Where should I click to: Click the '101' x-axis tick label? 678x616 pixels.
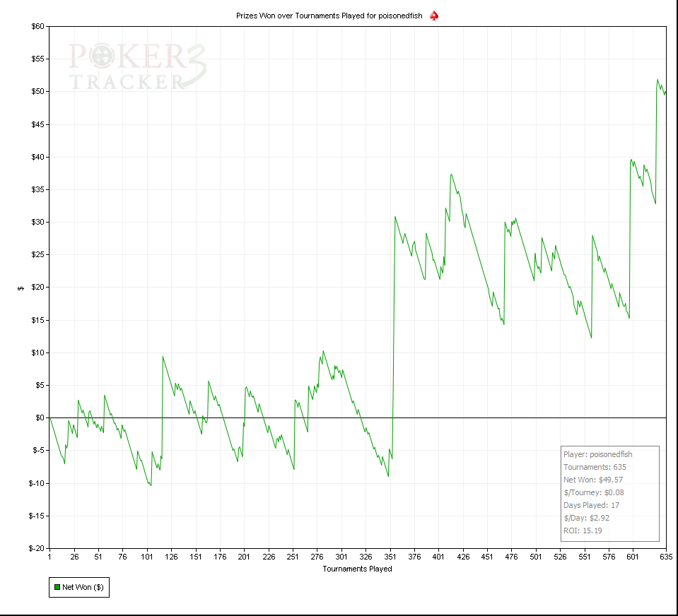tap(147, 557)
